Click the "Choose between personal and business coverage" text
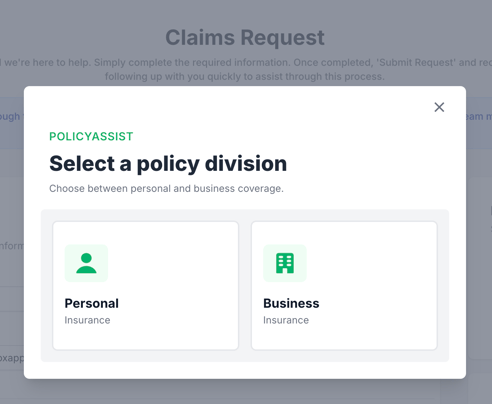Viewport: 492px width, 404px height. (x=166, y=188)
